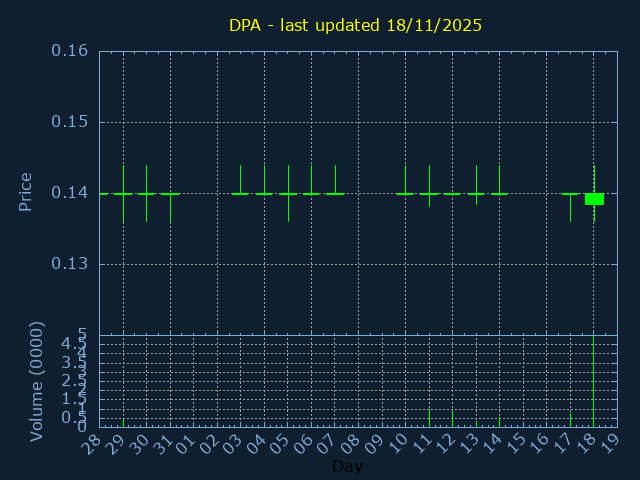Click the Volume (0000) axis label
Image resolution: width=640 pixels, height=480 pixels.
point(37,381)
